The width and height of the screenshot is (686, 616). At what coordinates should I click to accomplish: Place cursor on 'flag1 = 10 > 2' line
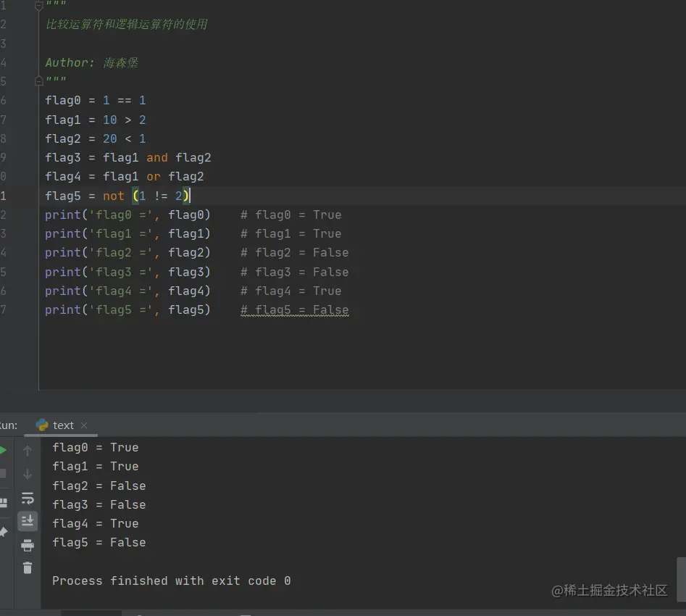96,120
